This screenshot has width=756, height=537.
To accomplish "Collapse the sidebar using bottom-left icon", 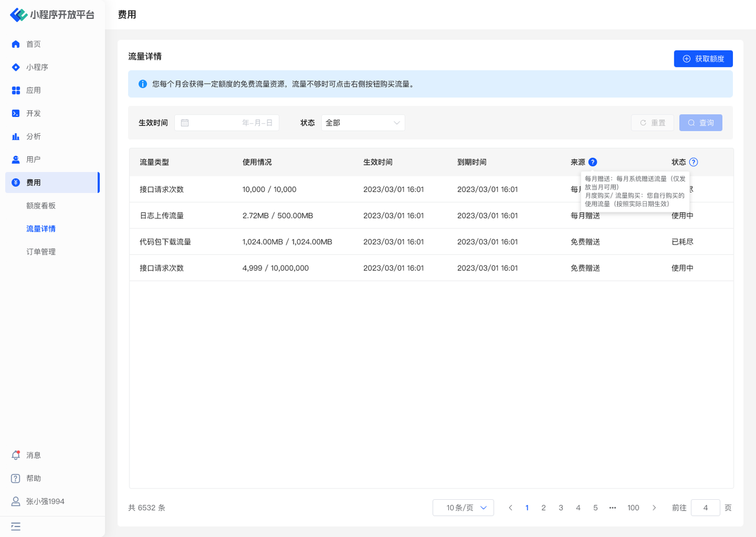I will click(x=16, y=526).
